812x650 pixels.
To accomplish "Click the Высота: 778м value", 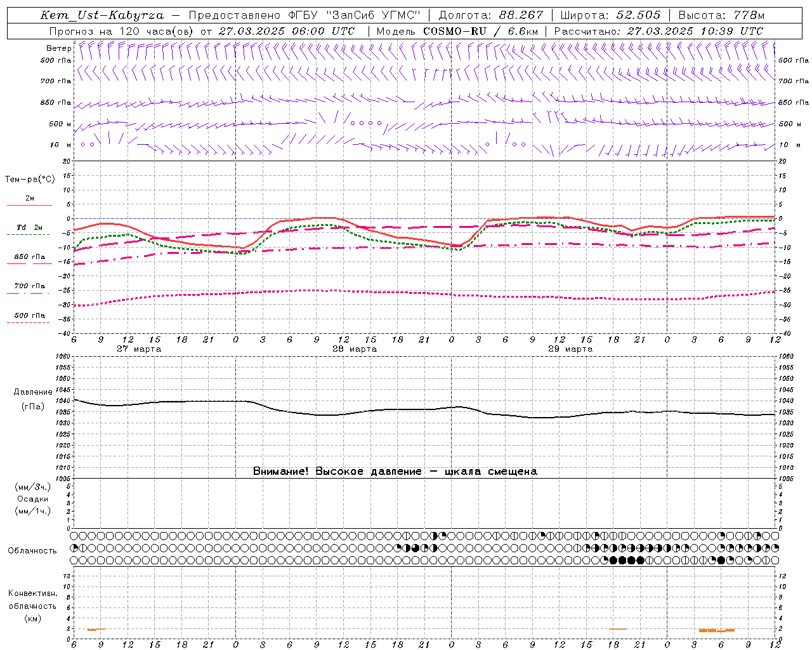I will click(721, 15).
